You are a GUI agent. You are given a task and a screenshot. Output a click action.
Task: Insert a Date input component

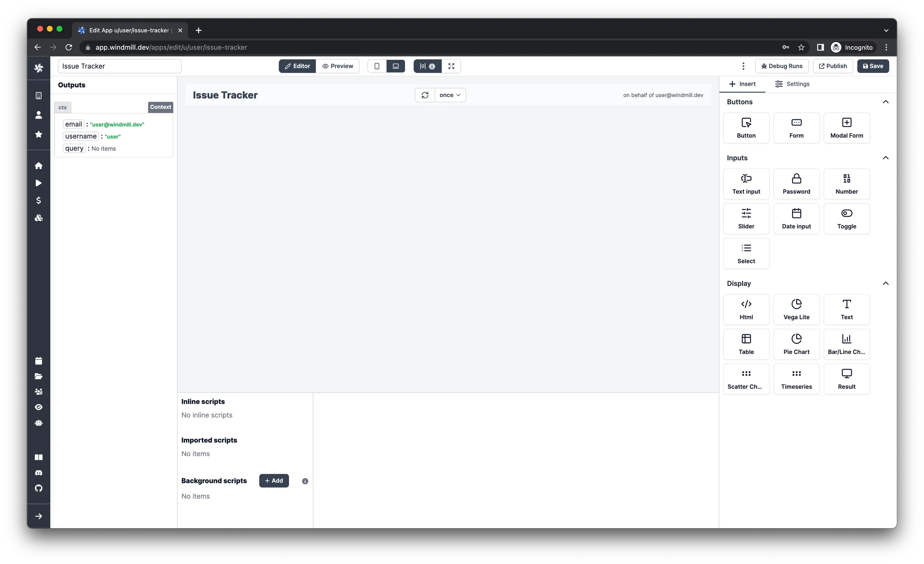[796, 219]
